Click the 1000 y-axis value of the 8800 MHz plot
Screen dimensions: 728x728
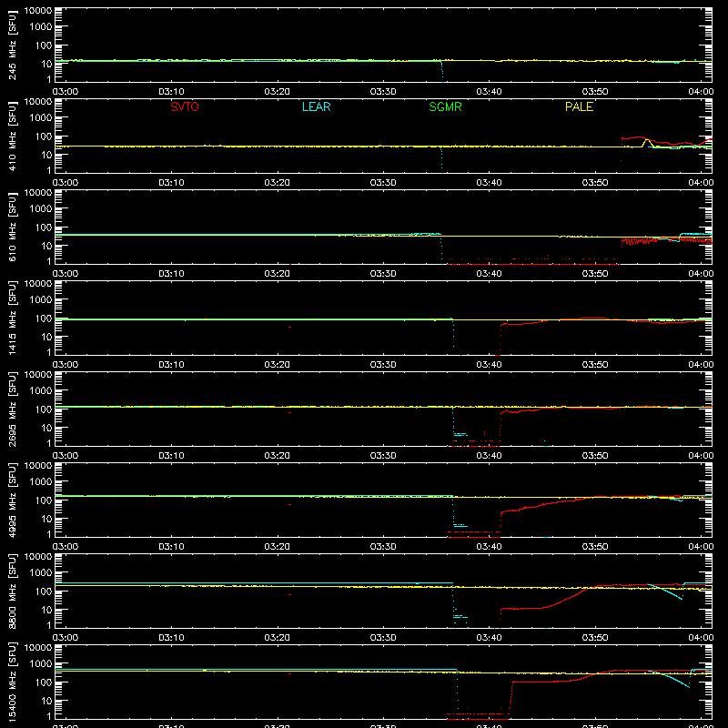[x=41, y=573]
